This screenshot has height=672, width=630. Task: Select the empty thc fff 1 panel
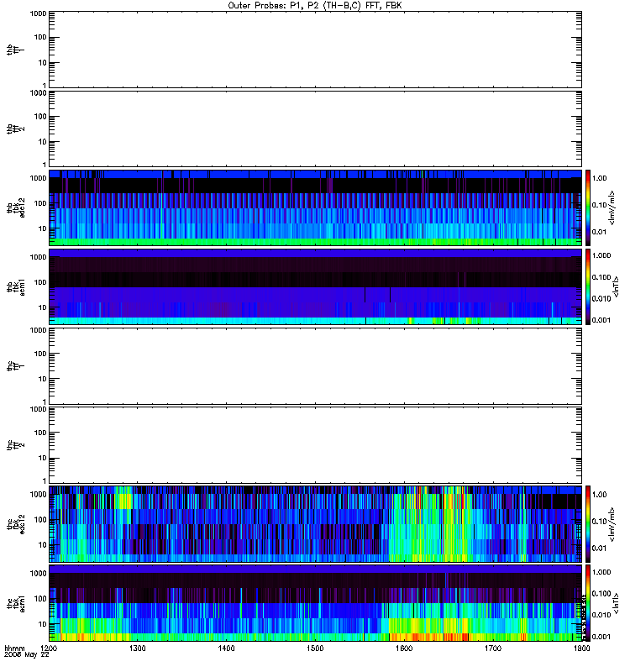315,366
